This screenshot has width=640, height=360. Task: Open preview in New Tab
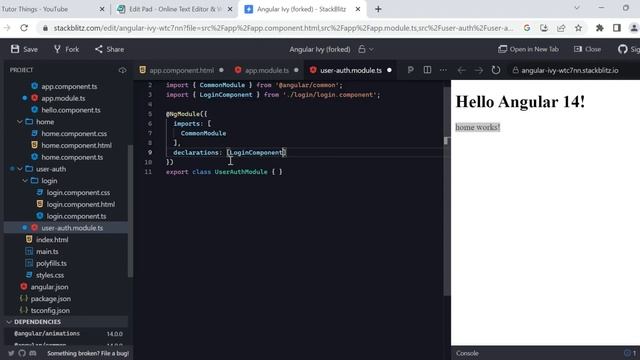click(528, 49)
